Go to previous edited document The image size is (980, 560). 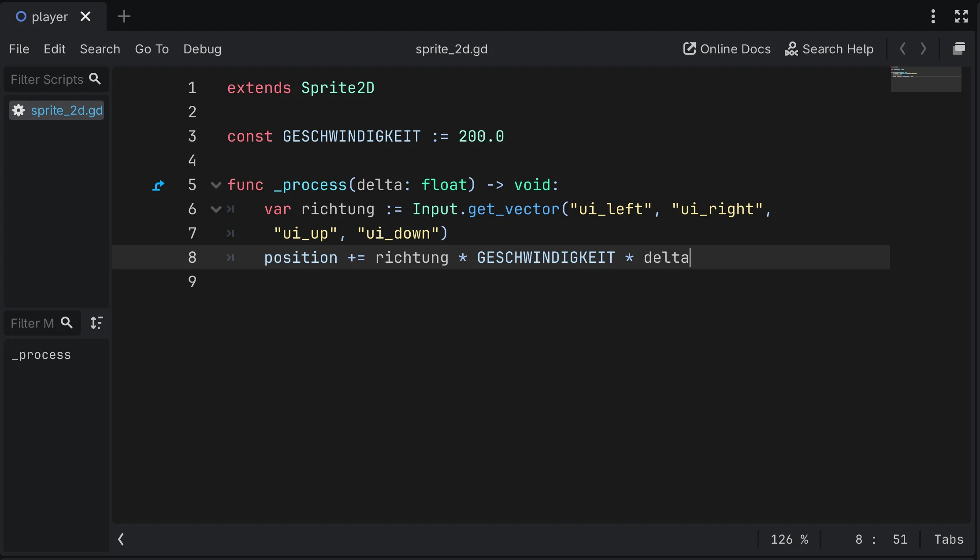902,49
